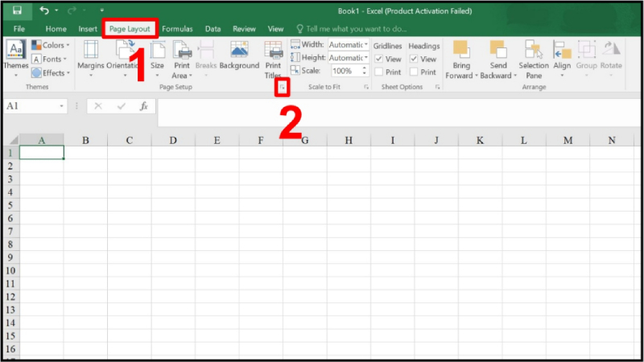Click the Cancel X formula button
The image size is (644, 362).
pos(97,106)
